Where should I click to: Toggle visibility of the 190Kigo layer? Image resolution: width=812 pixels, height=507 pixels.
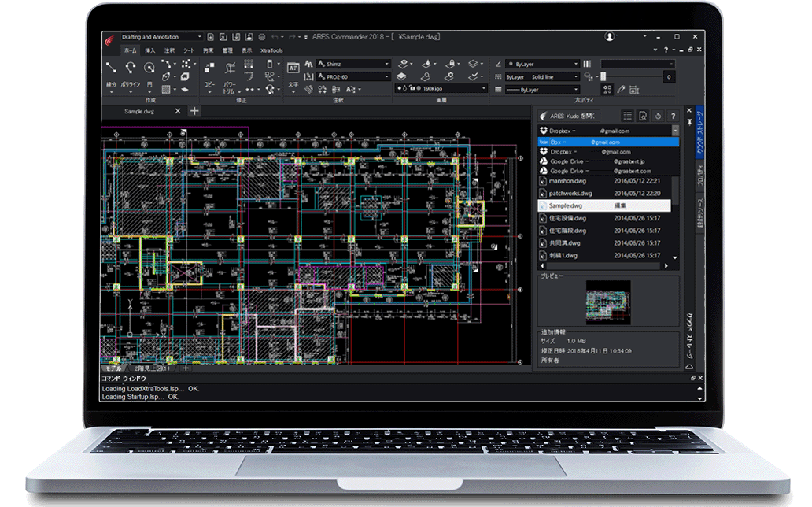point(399,87)
